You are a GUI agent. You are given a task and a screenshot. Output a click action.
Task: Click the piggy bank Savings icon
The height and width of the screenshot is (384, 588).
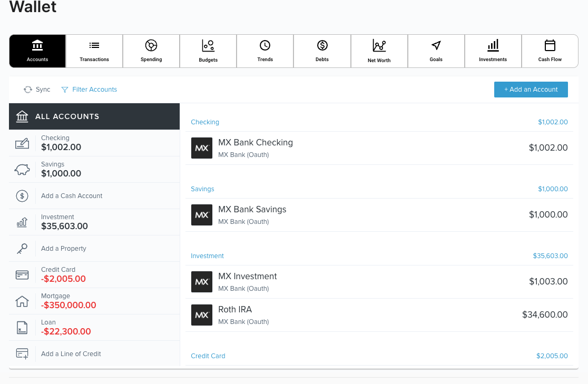(x=22, y=169)
